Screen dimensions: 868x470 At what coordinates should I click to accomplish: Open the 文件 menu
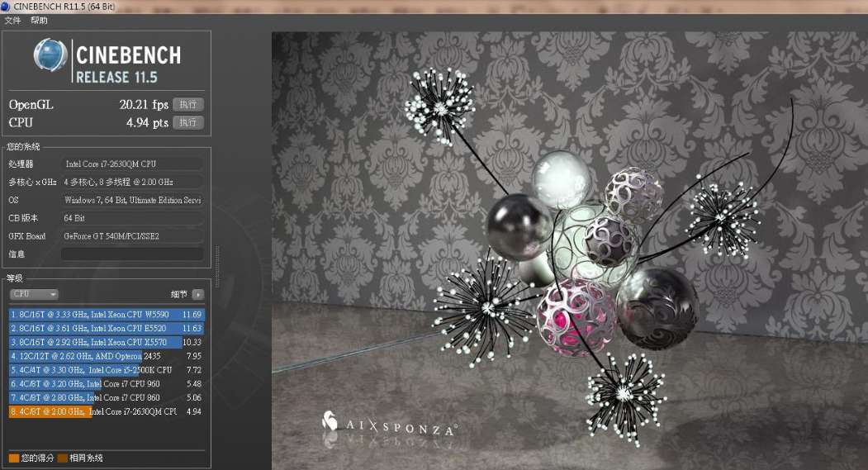click(12, 21)
